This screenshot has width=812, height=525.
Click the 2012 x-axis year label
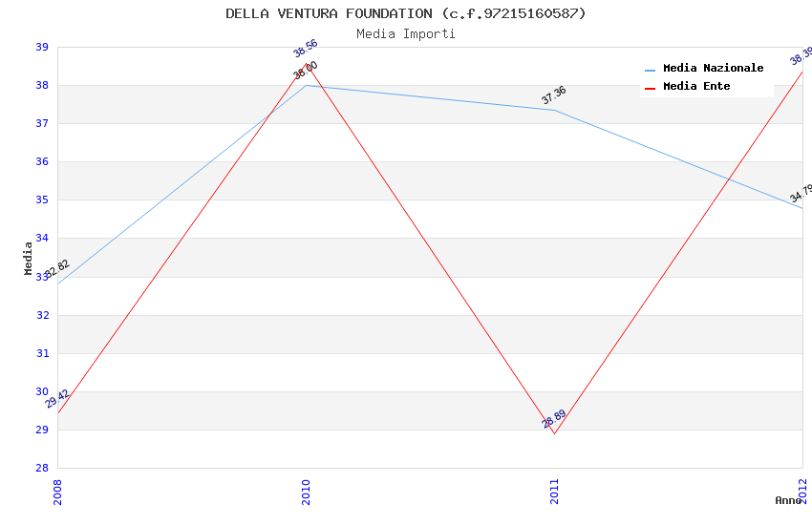tap(802, 491)
